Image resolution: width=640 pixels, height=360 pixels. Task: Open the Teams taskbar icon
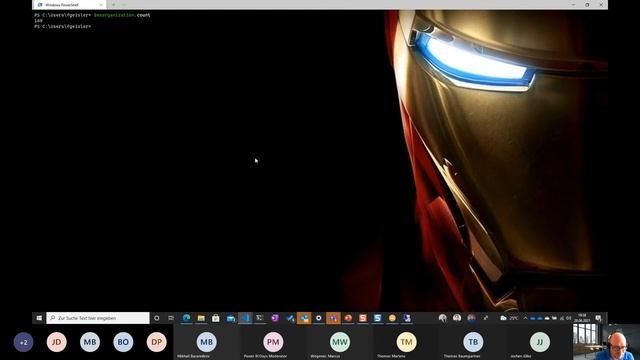333,318
